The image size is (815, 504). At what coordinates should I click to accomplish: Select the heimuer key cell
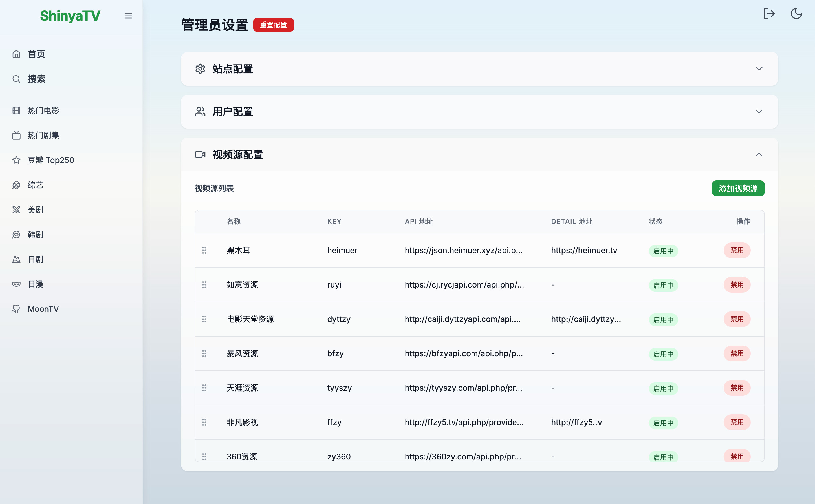pos(342,250)
